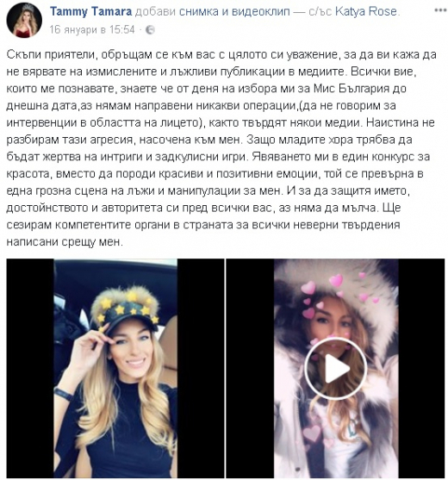Open Tammy Tamara's round profile picture
448x480 pixels.
(x=24, y=20)
